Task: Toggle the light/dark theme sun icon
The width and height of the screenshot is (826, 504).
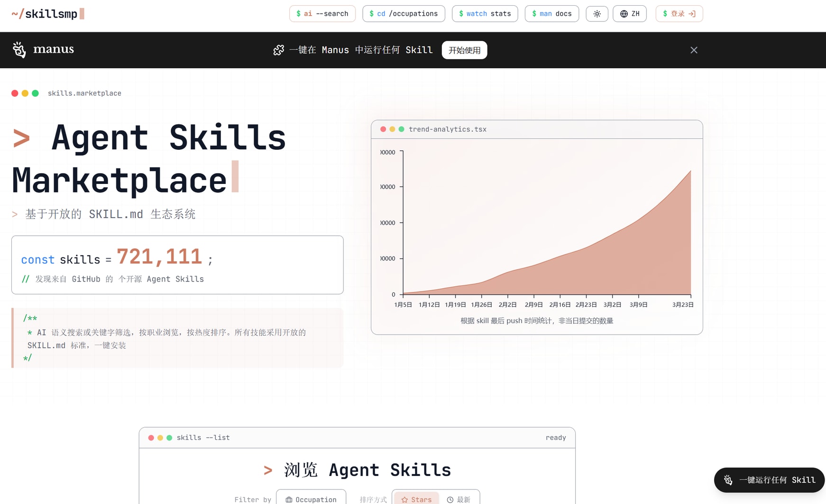Action: click(x=597, y=14)
